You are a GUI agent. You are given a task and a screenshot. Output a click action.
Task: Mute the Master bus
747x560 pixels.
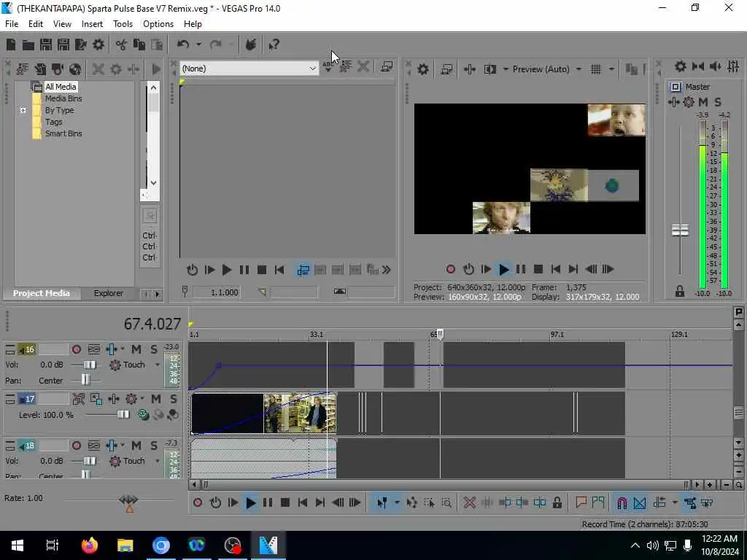703,102
